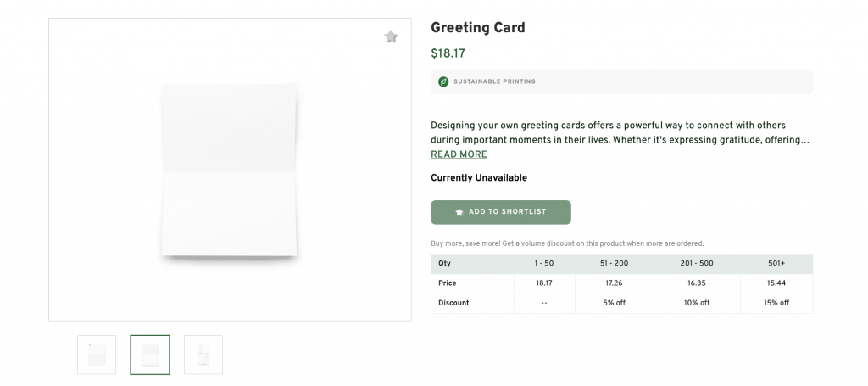Click the Add to Shortlist button
The height and width of the screenshot is (386, 868).
500,212
